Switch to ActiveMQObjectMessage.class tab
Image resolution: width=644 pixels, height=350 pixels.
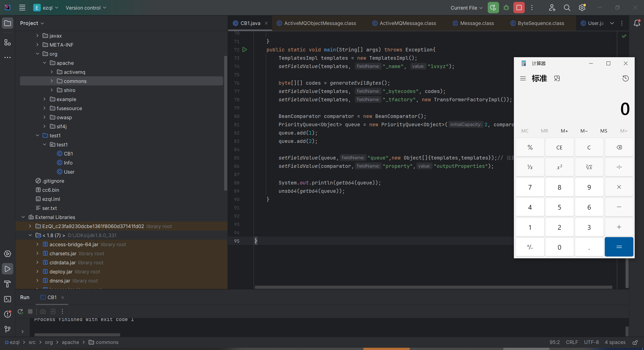[316, 23]
